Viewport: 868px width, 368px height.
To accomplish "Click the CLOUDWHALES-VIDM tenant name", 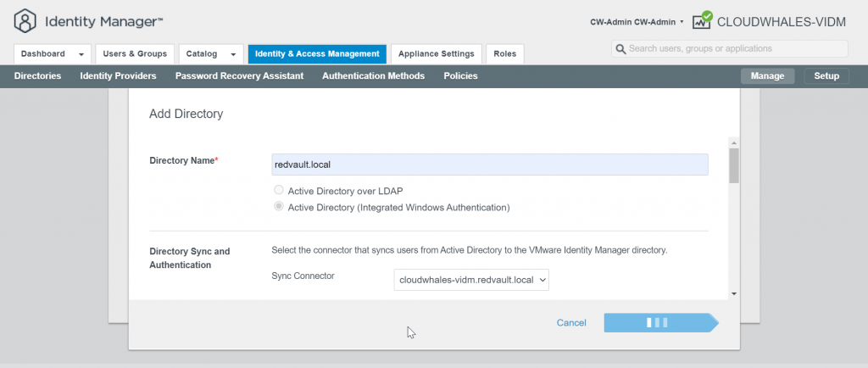I will (781, 22).
